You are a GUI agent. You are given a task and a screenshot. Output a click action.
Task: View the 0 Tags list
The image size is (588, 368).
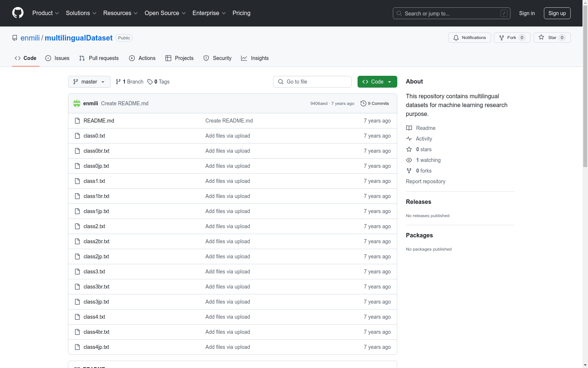[158, 82]
